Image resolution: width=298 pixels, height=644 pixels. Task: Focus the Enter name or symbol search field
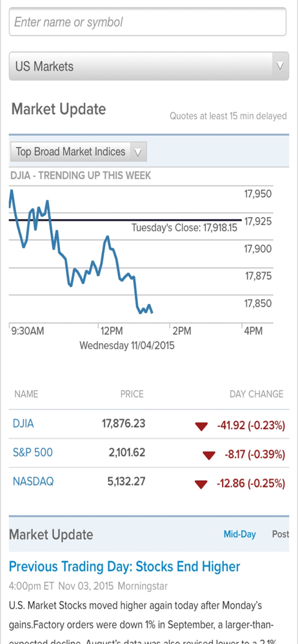pyautogui.click(x=148, y=22)
